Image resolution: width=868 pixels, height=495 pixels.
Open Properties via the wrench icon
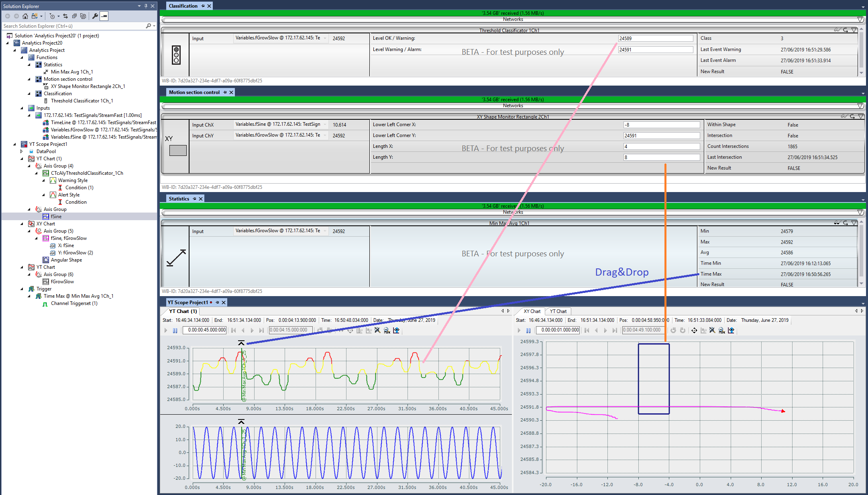coord(95,16)
